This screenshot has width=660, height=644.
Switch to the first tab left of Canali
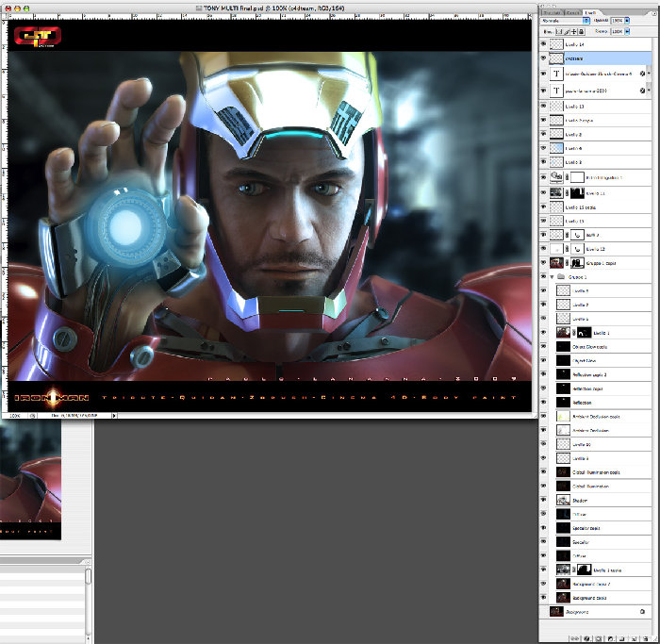553,13
